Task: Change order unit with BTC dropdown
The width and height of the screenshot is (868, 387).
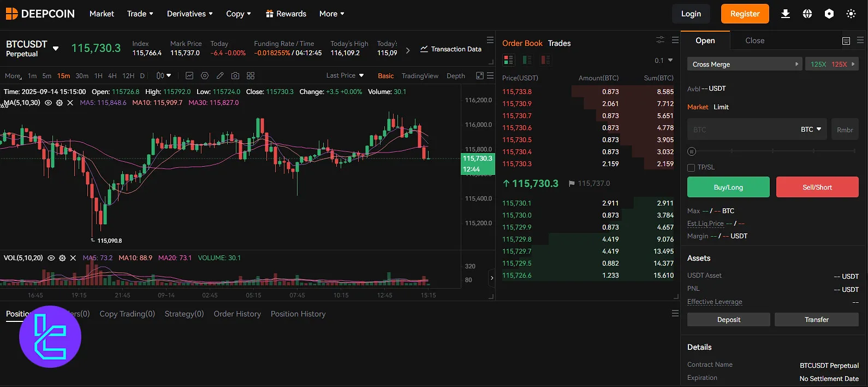Action: coord(811,130)
